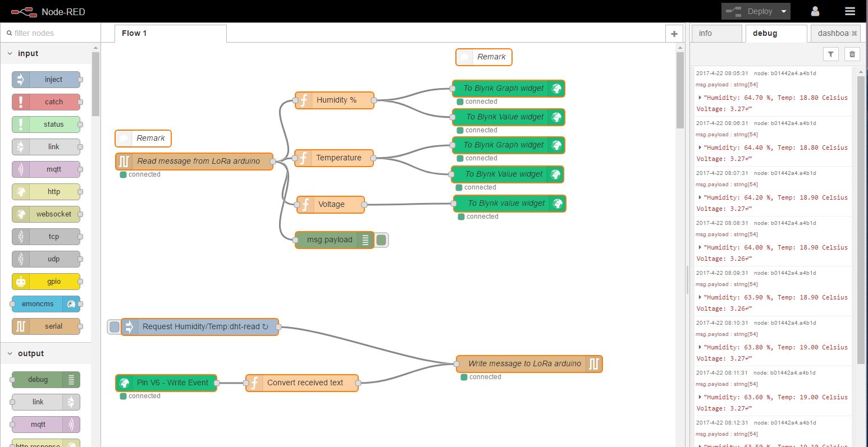Screen dimensions: 868x447
Task: Clear debug log with trash icon
Action: pos(852,54)
